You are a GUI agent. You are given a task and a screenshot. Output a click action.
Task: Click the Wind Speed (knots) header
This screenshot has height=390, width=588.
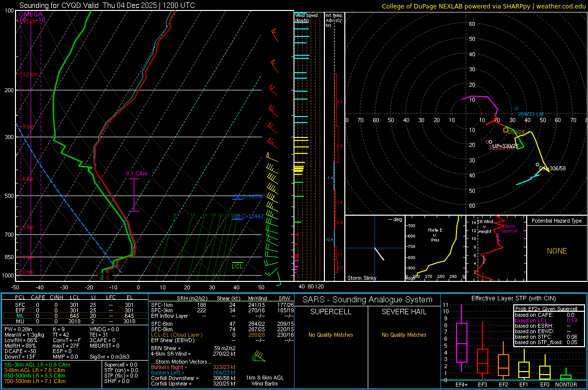click(306, 17)
